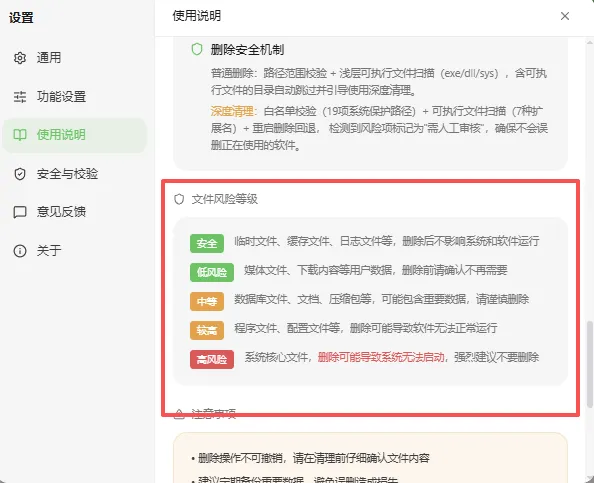The height and width of the screenshot is (483, 594).
Task: Click the text 数据库文件、文档、压缩包等
Action: (x=303, y=299)
